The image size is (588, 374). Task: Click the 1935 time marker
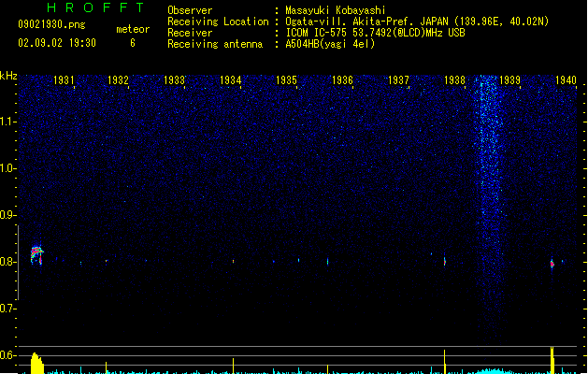286,79
